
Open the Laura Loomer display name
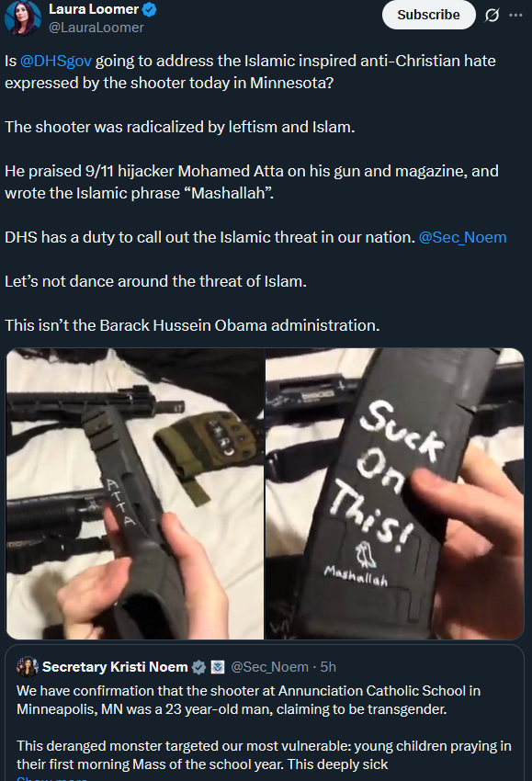coord(94,9)
